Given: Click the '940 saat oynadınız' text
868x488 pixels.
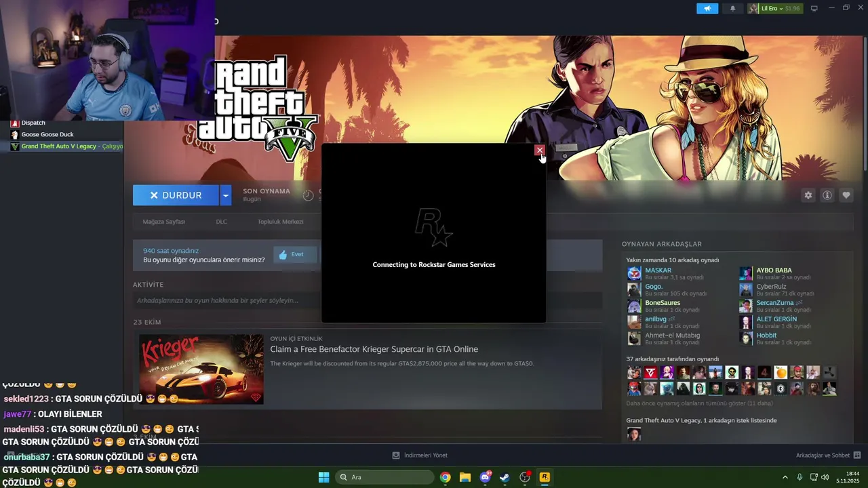Looking at the screenshot, I should tap(171, 251).
